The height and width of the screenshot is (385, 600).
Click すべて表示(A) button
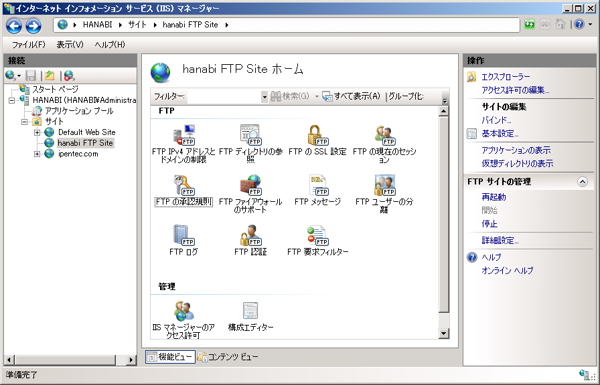coord(352,96)
